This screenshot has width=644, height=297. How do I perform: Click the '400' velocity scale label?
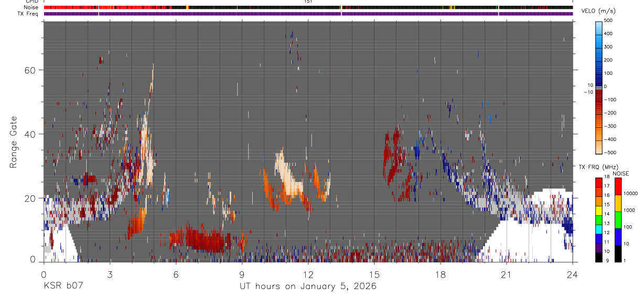[x=608, y=34]
